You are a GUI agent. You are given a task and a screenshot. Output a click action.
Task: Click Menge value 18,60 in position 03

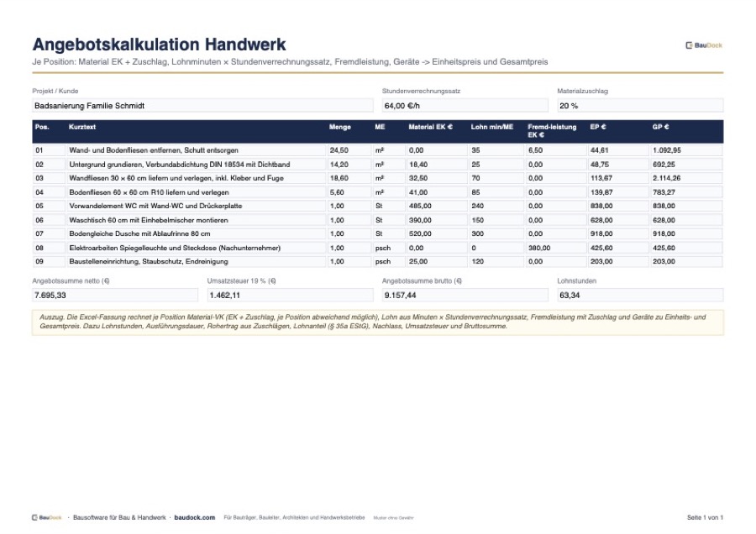click(x=349, y=178)
